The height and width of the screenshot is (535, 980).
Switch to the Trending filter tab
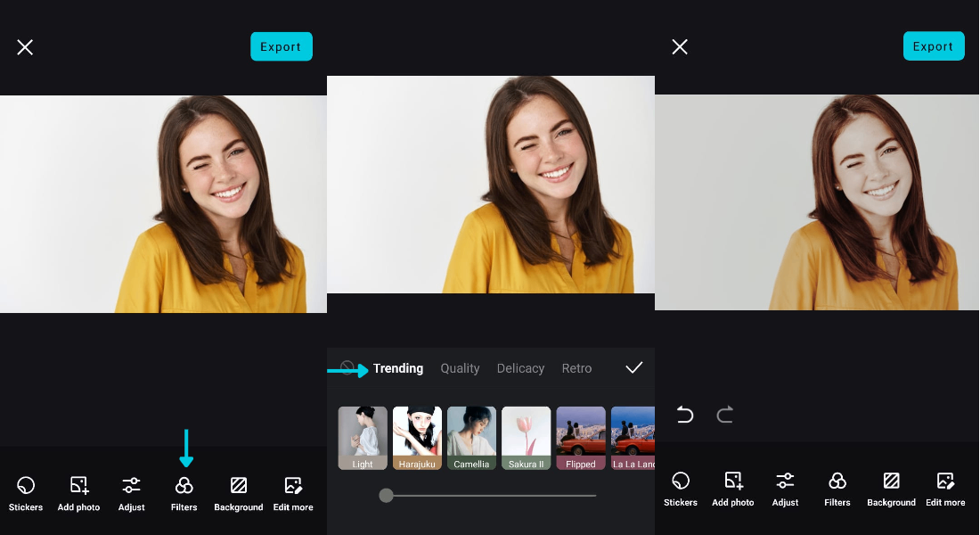(398, 368)
